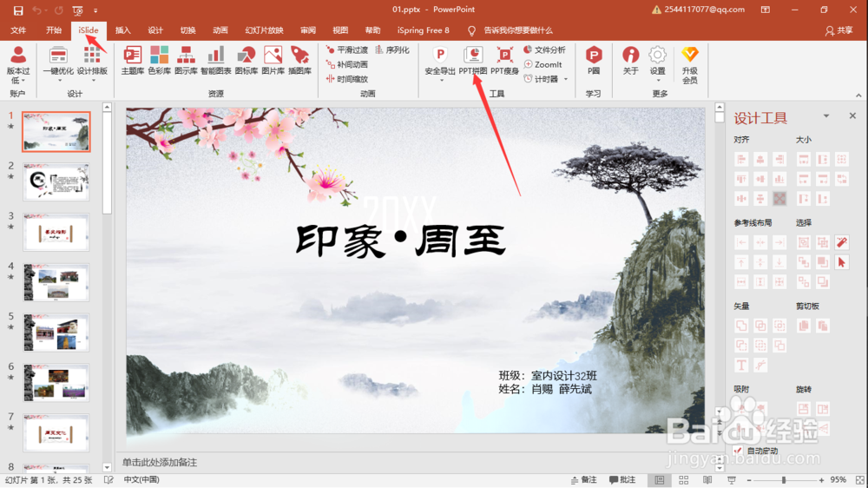Click the 95% zoom level
This screenshot has height=488, width=868.
(838, 479)
